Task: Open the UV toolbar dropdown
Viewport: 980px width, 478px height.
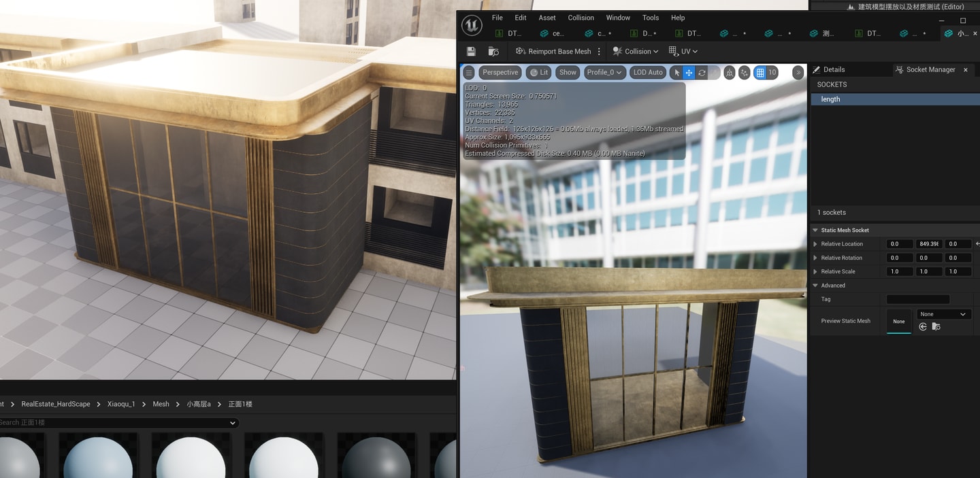Action: click(x=683, y=51)
